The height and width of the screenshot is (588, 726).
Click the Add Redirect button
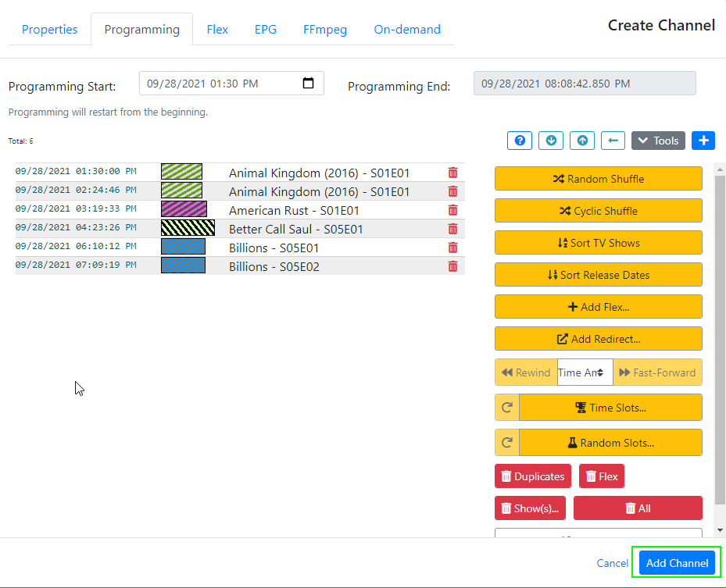point(598,339)
